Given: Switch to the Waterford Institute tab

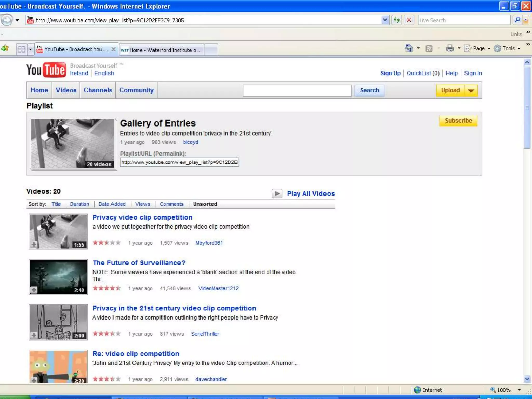Looking at the screenshot, I should pos(162,50).
